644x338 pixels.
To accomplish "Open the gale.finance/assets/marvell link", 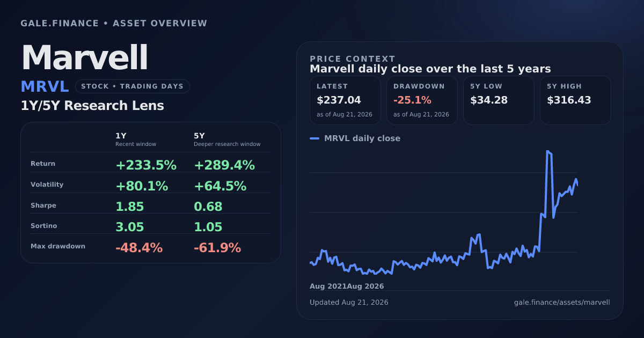I will tap(562, 303).
